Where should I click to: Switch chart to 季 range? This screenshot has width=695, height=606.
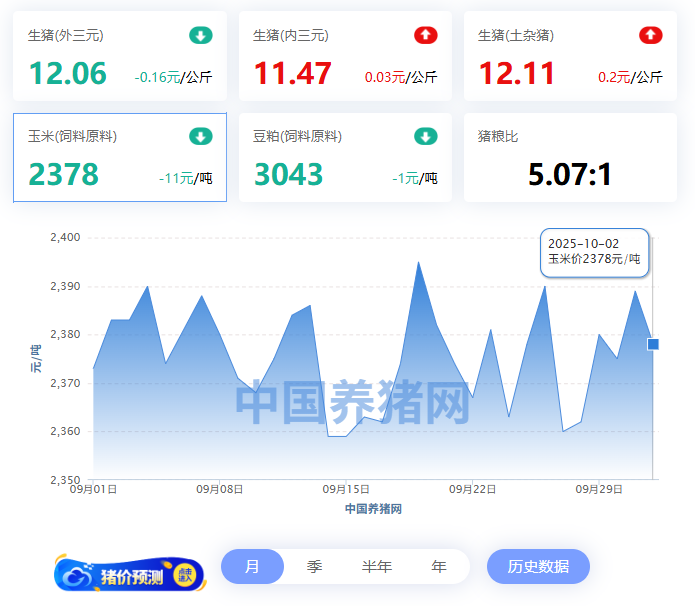(x=314, y=567)
